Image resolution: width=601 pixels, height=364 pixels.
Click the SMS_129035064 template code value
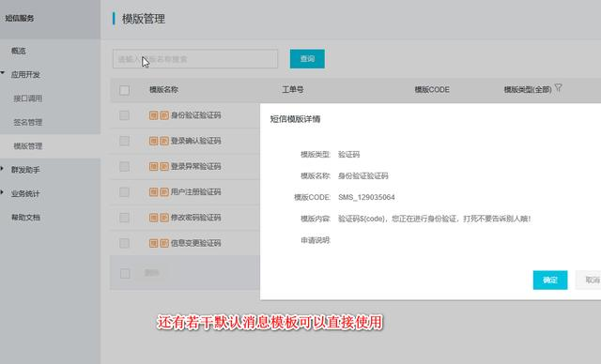366,197
